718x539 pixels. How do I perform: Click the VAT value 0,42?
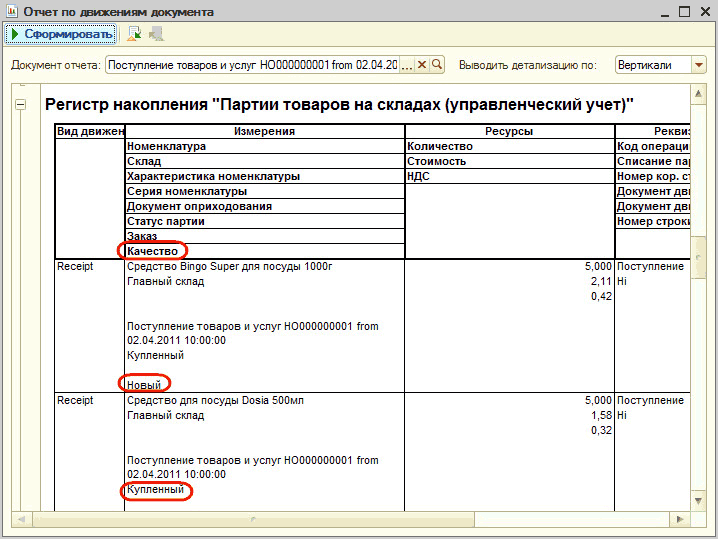coord(601,297)
